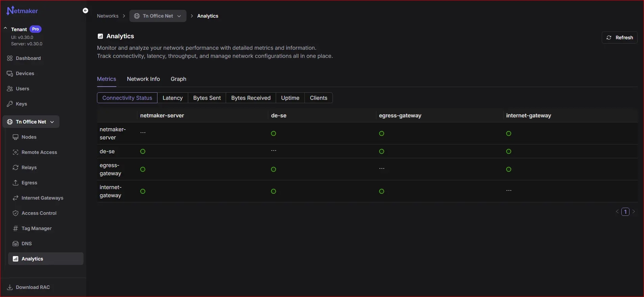Click the Refresh button
Screen dimensions: 644x297
tap(619, 38)
